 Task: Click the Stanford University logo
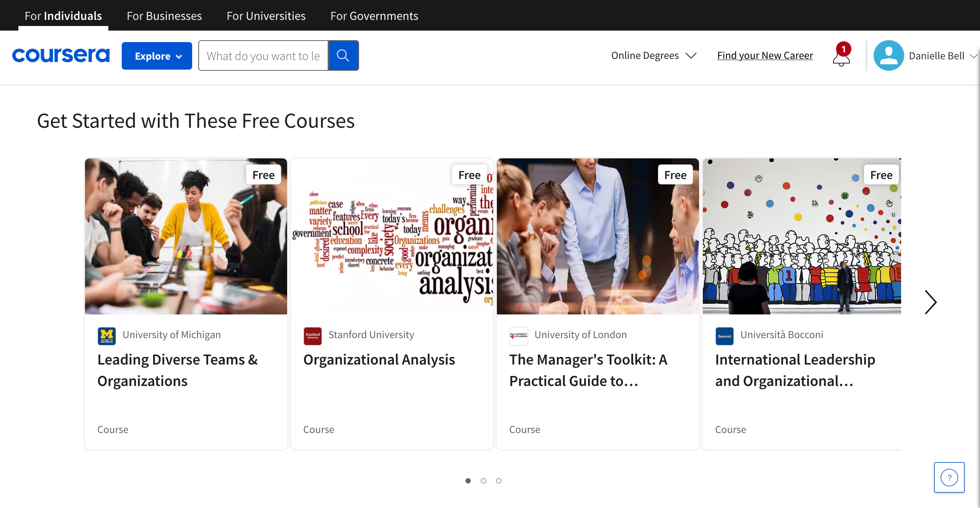(312, 336)
